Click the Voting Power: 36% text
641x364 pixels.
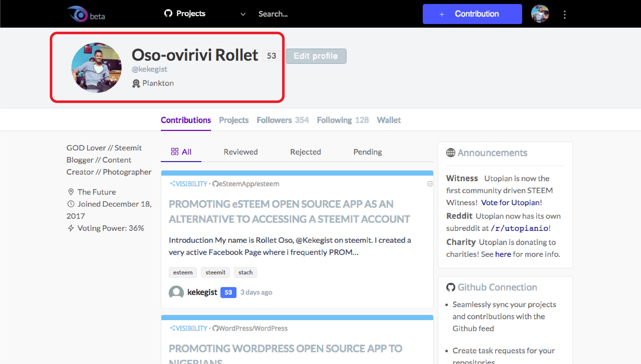(x=111, y=228)
